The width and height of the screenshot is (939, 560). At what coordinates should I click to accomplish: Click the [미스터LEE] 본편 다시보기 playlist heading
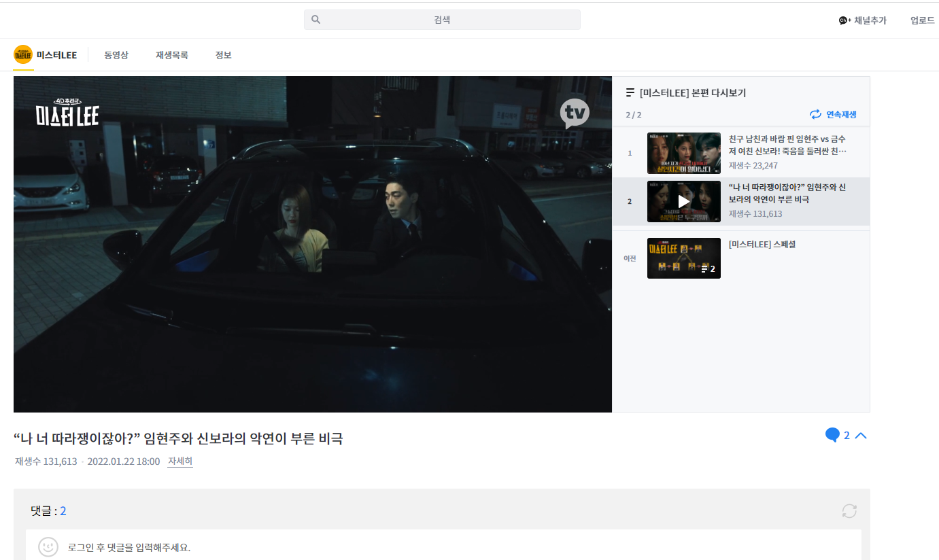tap(693, 93)
